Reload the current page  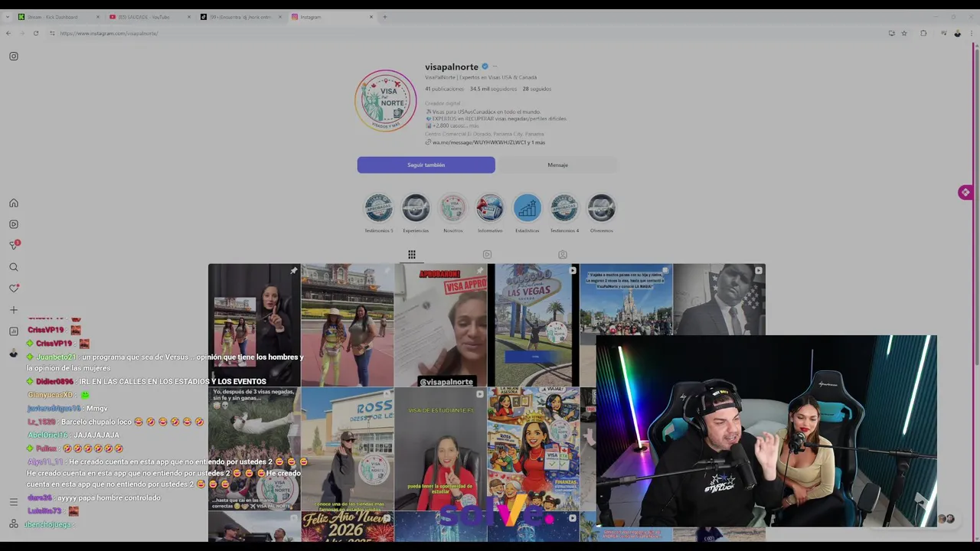point(36,33)
